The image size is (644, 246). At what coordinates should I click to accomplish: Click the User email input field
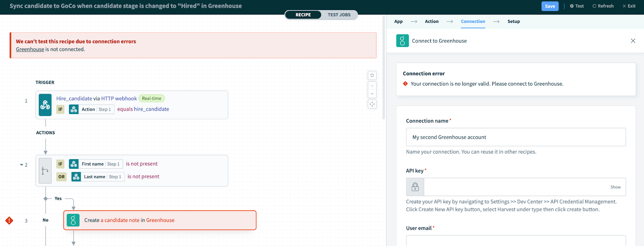click(x=516, y=240)
